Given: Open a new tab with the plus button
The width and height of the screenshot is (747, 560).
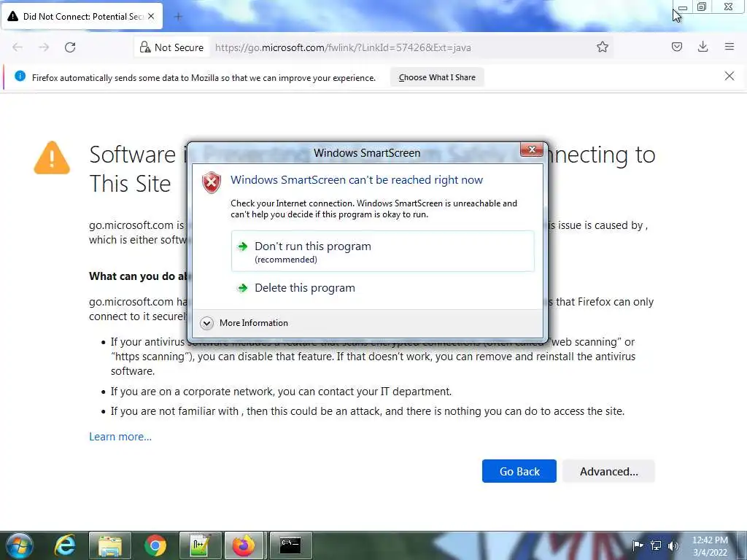Looking at the screenshot, I should [178, 17].
